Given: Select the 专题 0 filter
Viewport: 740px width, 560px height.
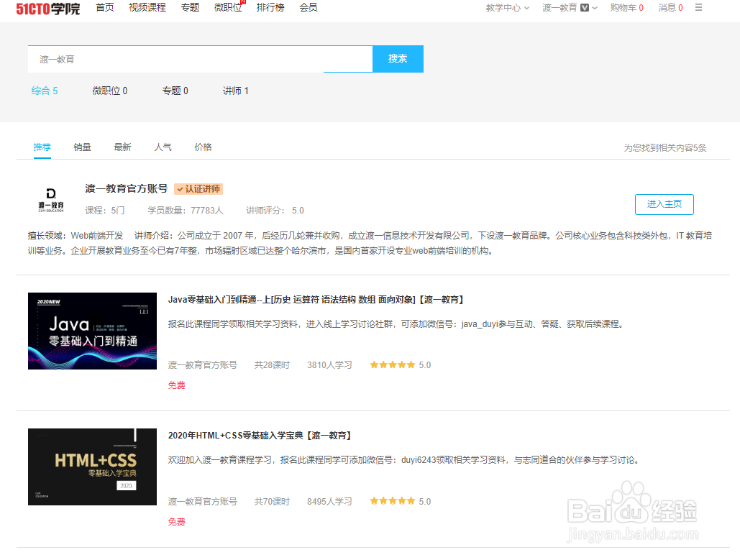Looking at the screenshot, I should point(175,91).
